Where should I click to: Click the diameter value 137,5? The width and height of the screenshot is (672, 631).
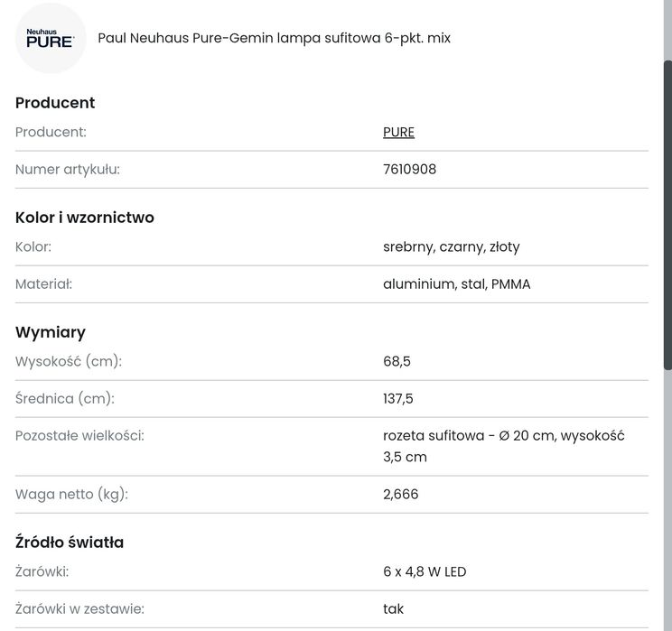pos(398,398)
